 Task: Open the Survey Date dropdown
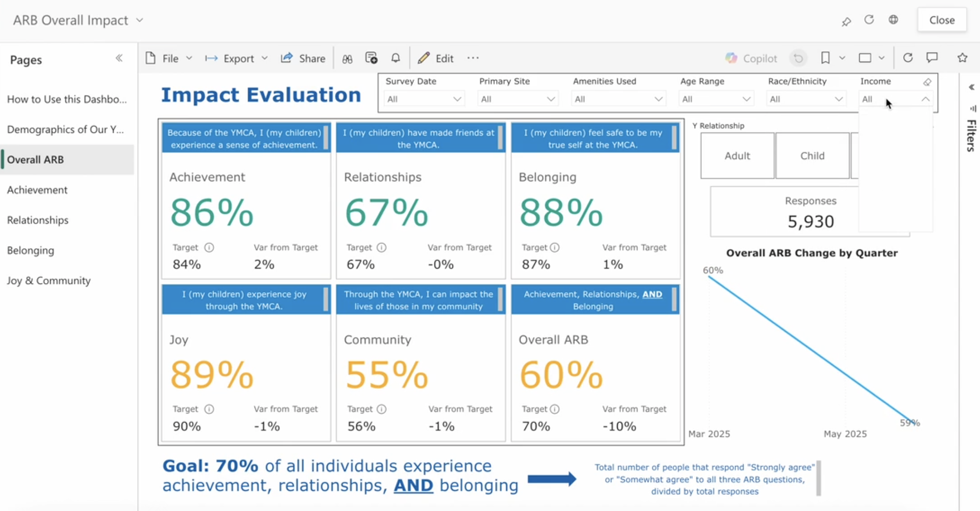pyautogui.click(x=424, y=99)
